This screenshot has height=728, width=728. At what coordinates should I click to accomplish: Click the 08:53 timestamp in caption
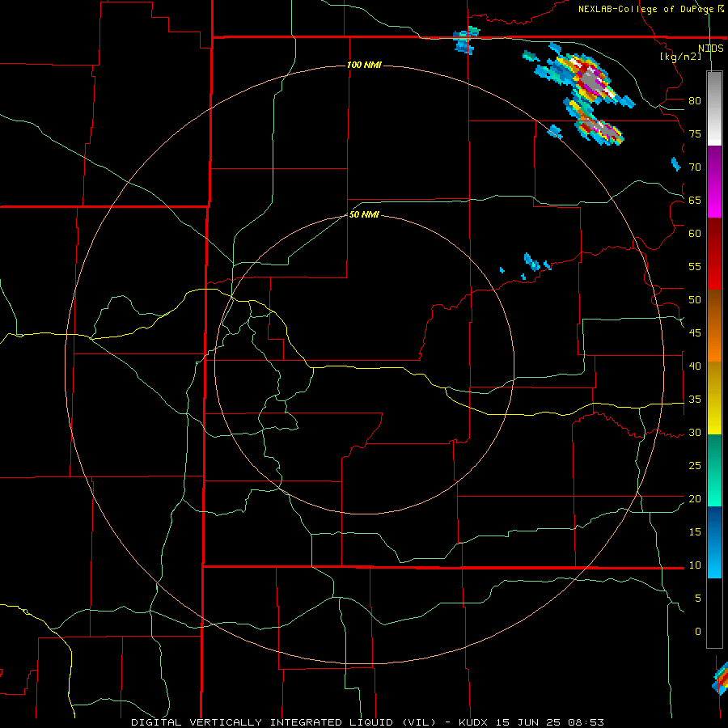[x=587, y=722]
